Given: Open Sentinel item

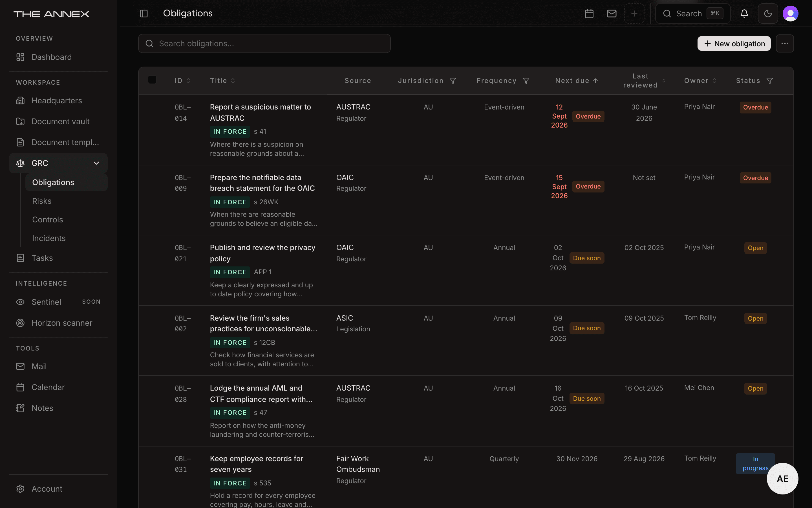Looking at the screenshot, I should [58, 302].
